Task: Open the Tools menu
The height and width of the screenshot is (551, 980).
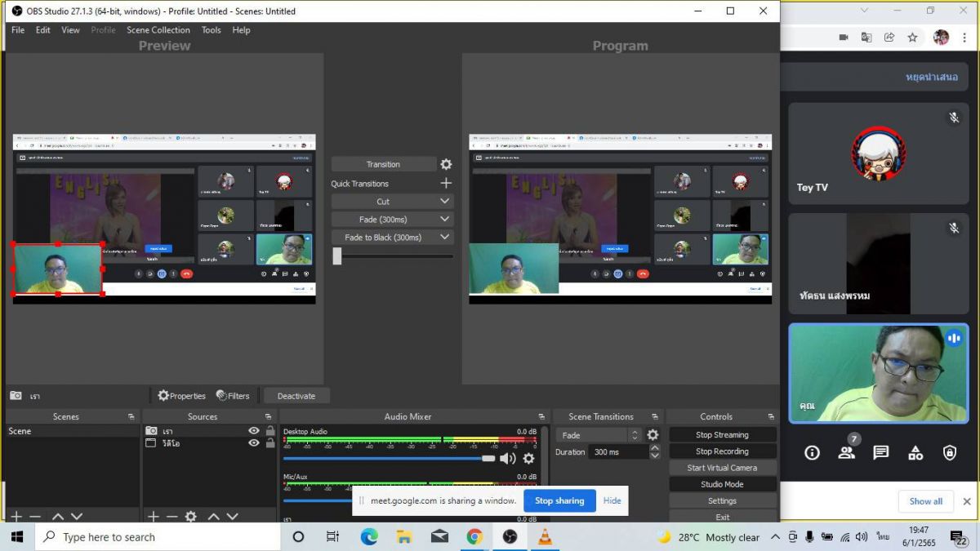Action: [211, 30]
